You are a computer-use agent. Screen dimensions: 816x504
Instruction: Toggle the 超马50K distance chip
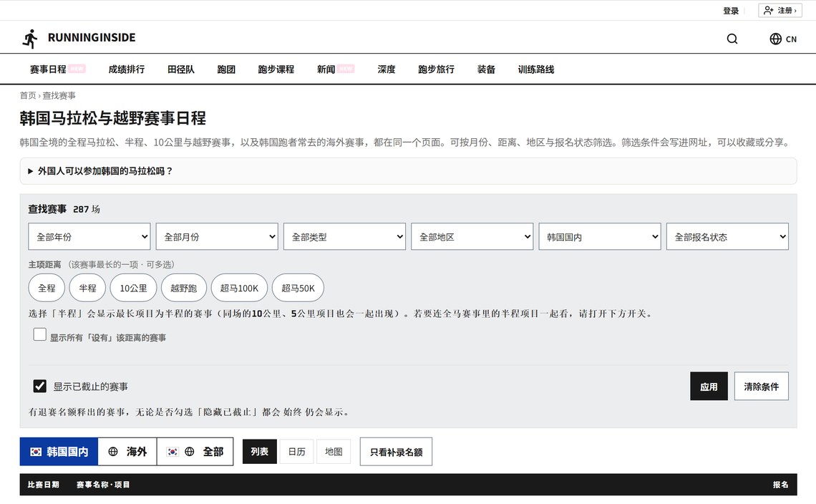[298, 288]
